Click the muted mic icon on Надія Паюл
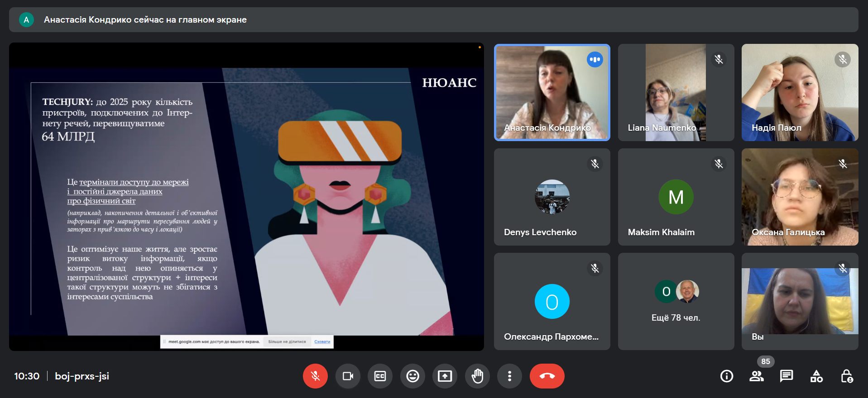The width and height of the screenshot is (868, 398). [x=843, y=59]
